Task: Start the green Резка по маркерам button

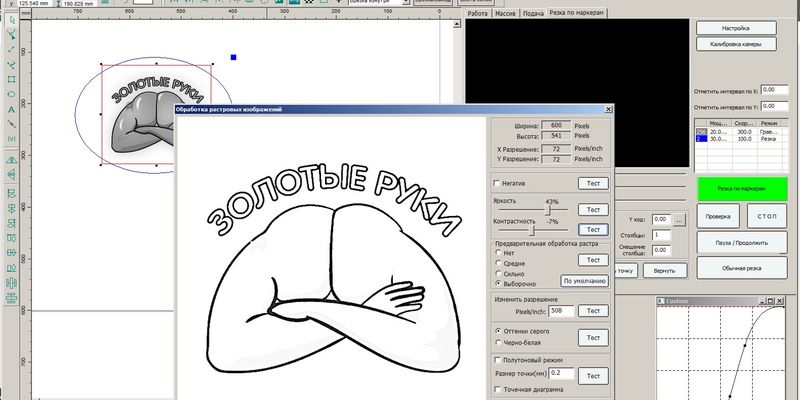Action: point(742,189)
